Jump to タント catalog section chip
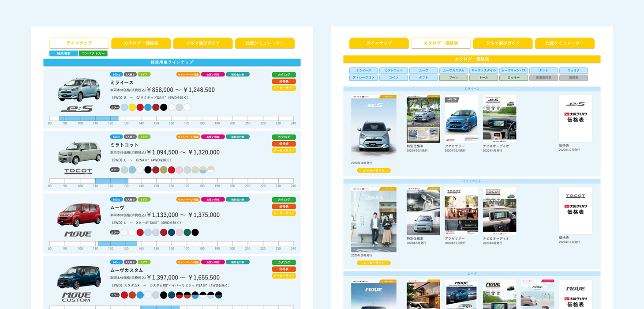The width and height of the screenshot is (644, 309). (x=543, y=71)
